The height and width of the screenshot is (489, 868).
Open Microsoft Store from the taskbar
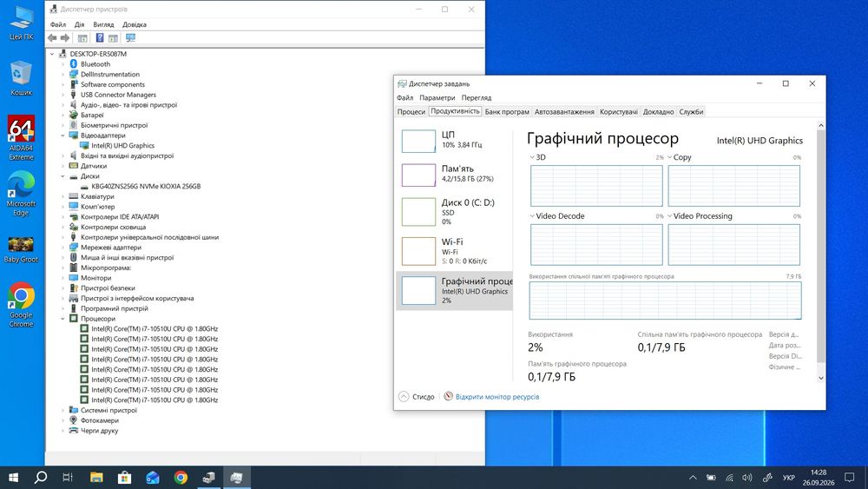(124, 478)
